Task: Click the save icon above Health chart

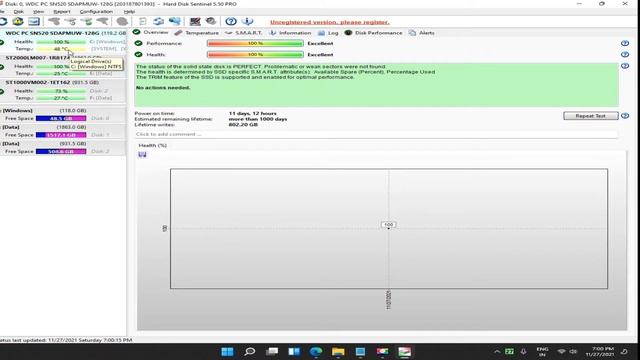Action: point(142,155)
